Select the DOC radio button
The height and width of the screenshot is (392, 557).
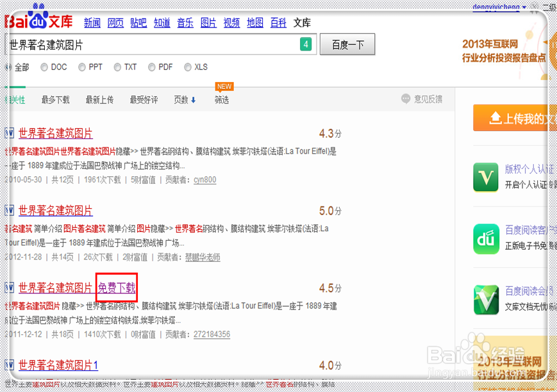coord(44,67)
